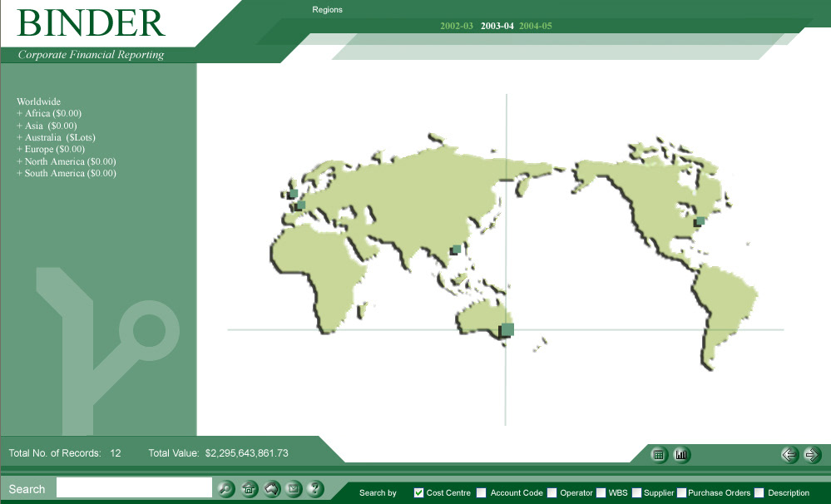Select the Worldwide tree root
Screen dimensions: 831x504
tap(39, 101)
